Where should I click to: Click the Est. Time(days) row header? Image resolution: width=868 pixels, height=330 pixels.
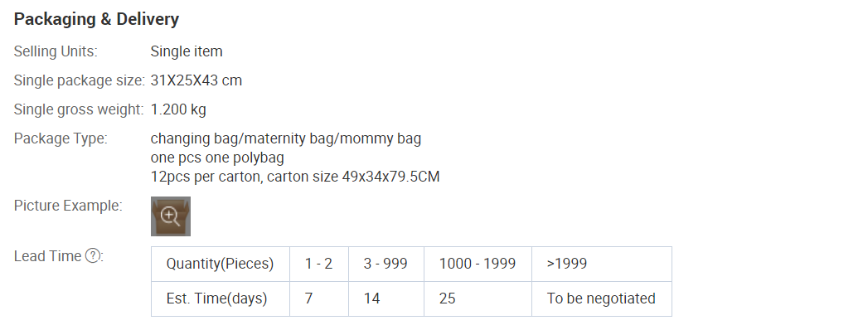221,299
